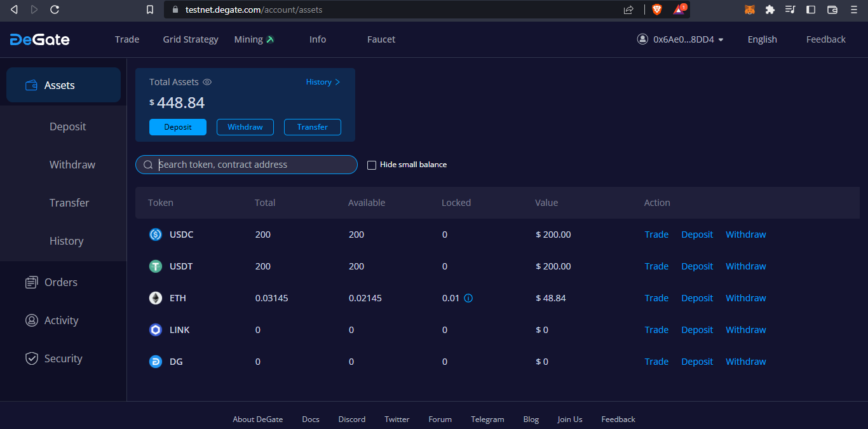
Task: Open the Info menu item
Action: [318, 39]
